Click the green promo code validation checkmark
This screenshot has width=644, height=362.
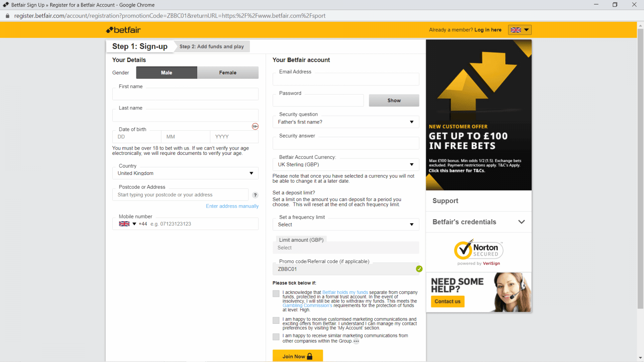pos(419,269)
